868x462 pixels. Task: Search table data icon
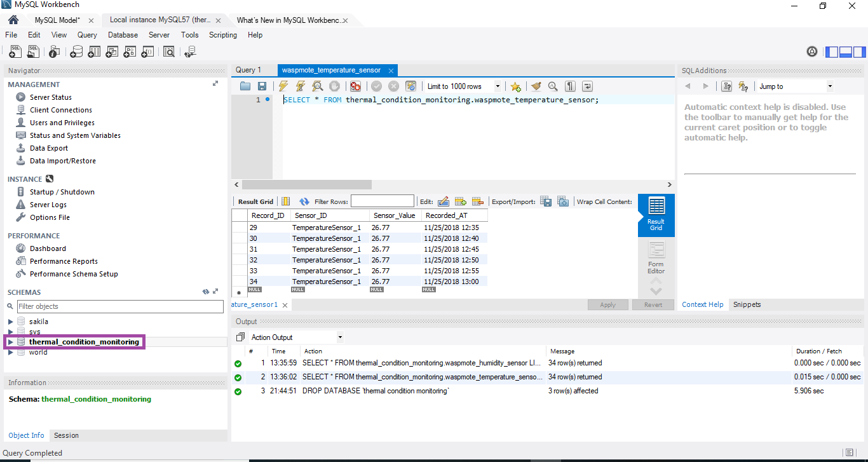(169, 52)
